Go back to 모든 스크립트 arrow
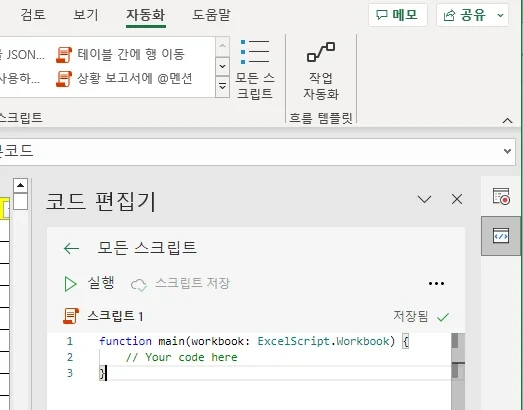Image resolution: width=523 pixels, height=410 pixels. [x=71, y=248]
